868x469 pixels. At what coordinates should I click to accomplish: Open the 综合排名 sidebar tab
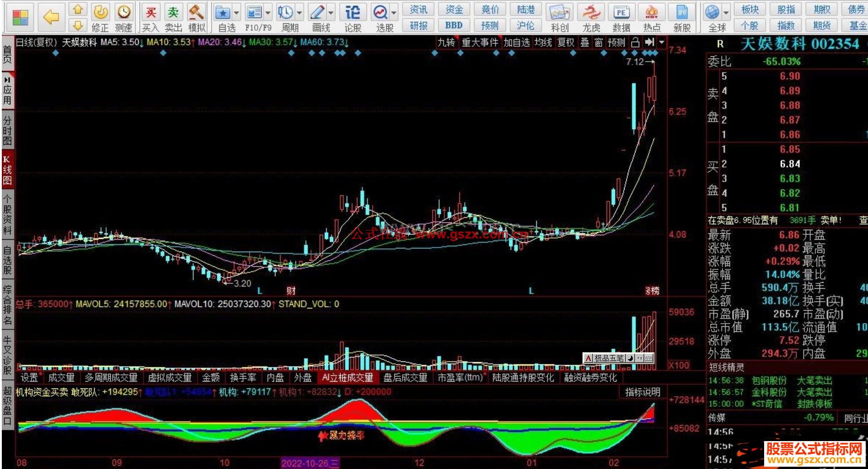pos(7,305)
